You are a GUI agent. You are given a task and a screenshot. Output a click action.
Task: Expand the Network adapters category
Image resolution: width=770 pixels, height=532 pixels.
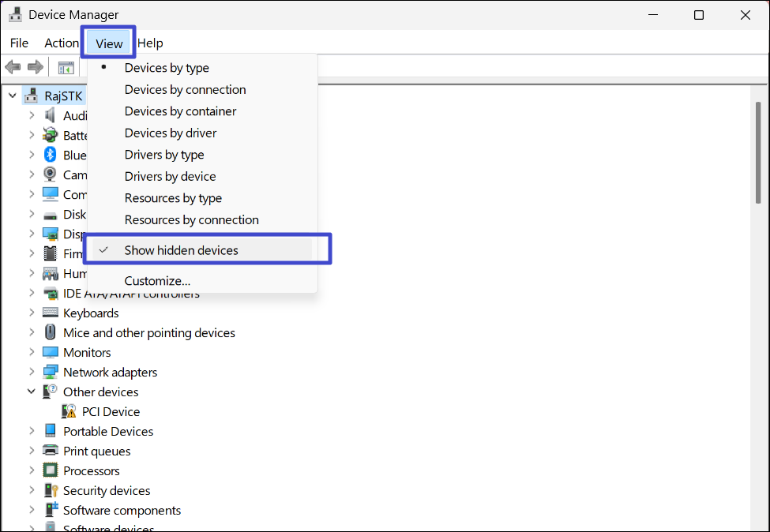pyautogui.click(x=32, y=372)
